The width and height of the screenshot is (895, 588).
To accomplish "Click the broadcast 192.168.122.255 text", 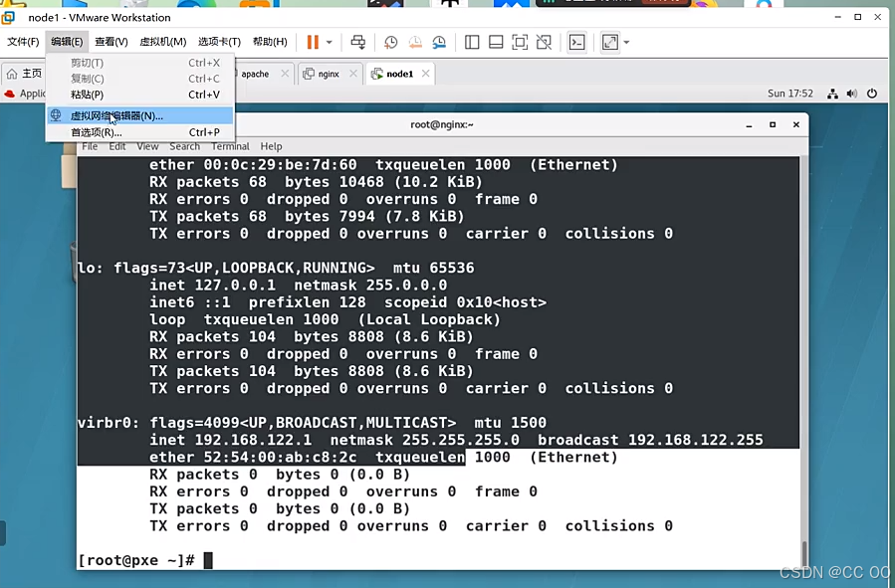I will [x=650, y=440].
